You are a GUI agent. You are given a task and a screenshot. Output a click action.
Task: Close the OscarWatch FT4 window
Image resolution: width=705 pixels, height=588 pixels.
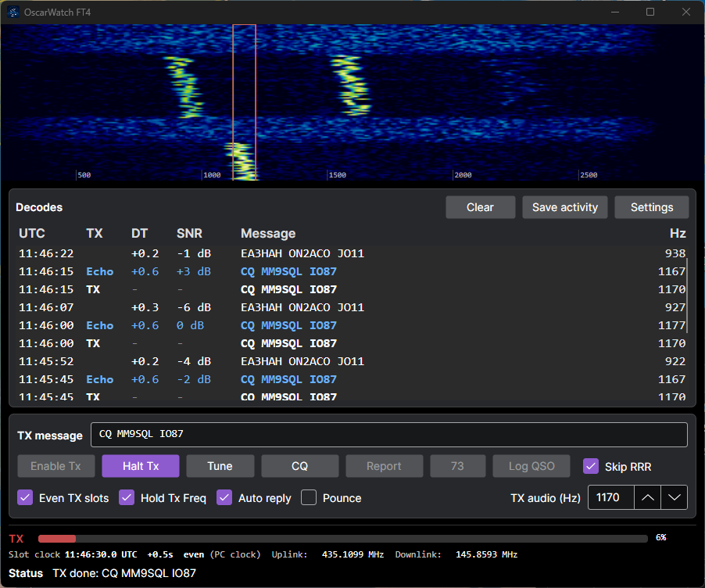[685, 13]
